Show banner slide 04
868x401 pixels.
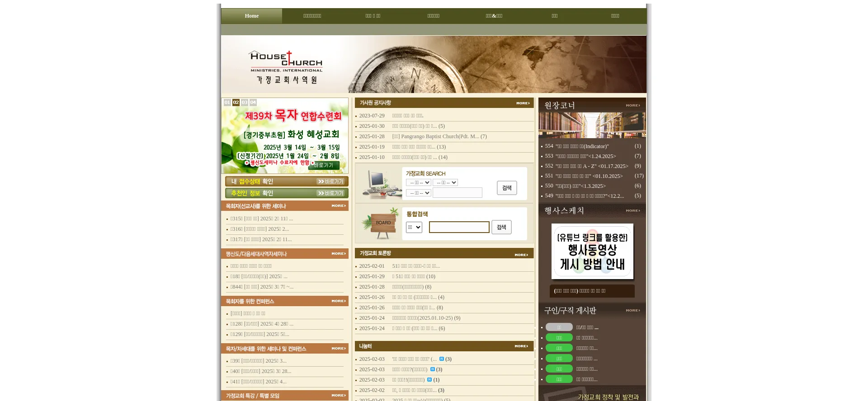[x=253, y=103]
